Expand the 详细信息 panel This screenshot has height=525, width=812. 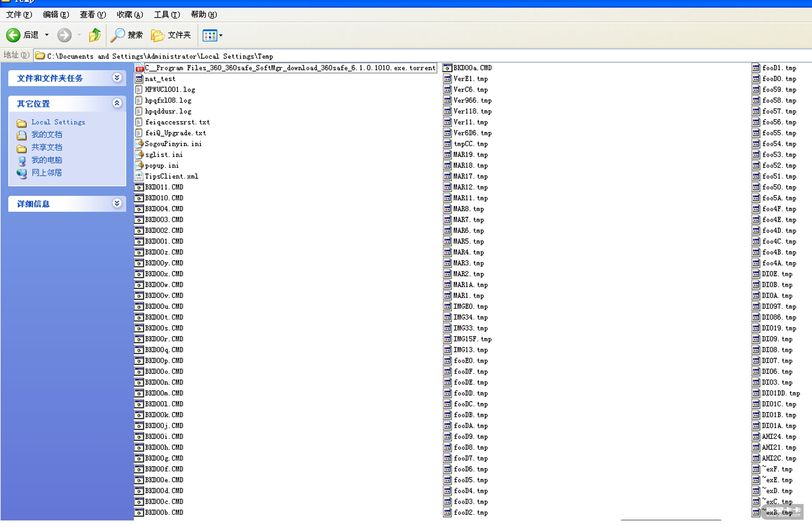pos(117,203)
